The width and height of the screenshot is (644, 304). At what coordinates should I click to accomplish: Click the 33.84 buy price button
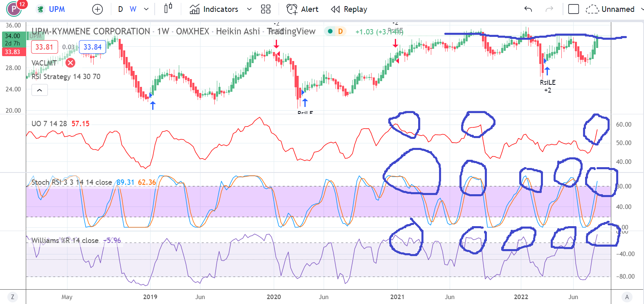click(x=92, y=47)
